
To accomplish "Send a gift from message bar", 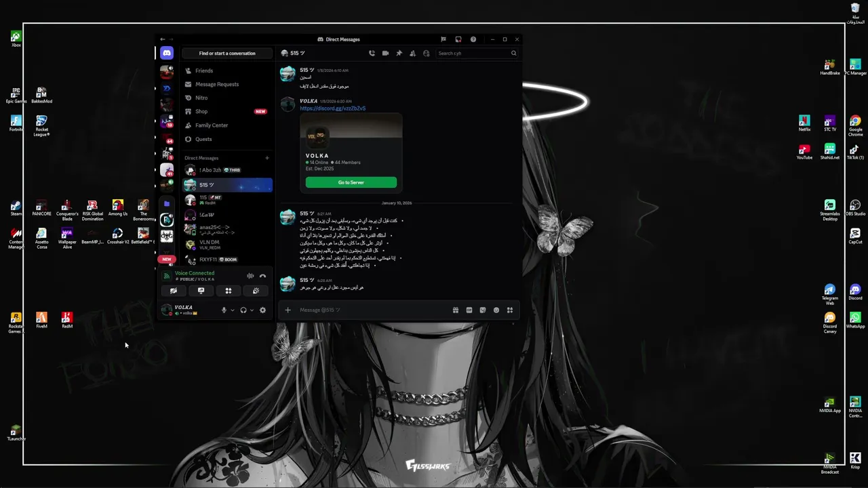I will [456, 310].
